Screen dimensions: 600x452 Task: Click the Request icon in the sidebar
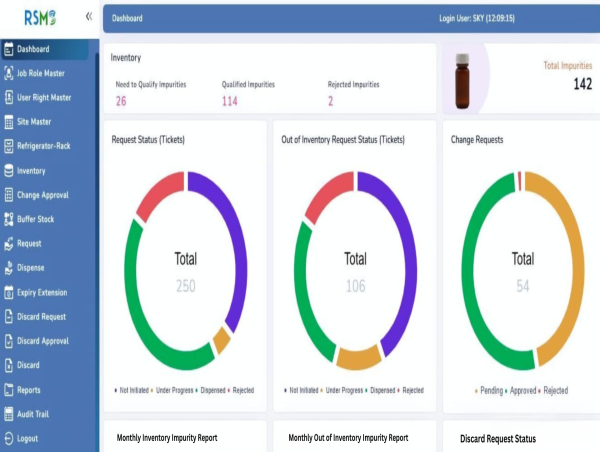pos(8,244)
